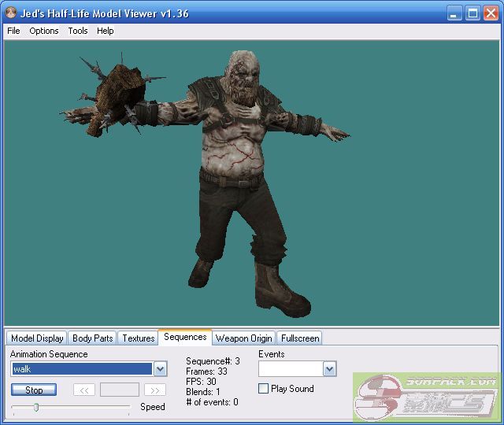Click the animation Speed slider handle
This screenshot has height=425, width=504.
[x=35, y=407]
